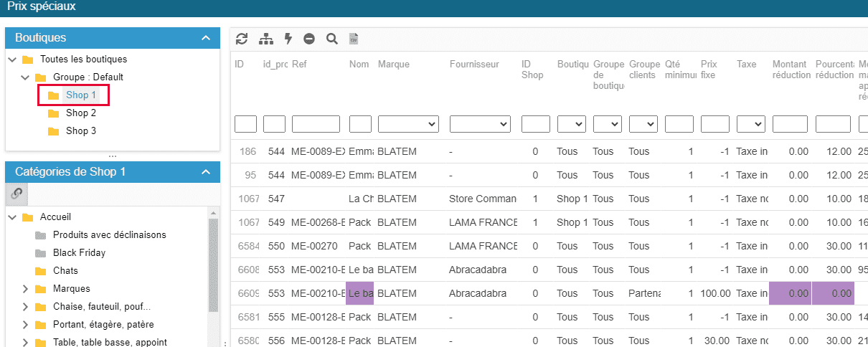Open the Fournisseur filter dropdown
868x347 pixels.
480,124
